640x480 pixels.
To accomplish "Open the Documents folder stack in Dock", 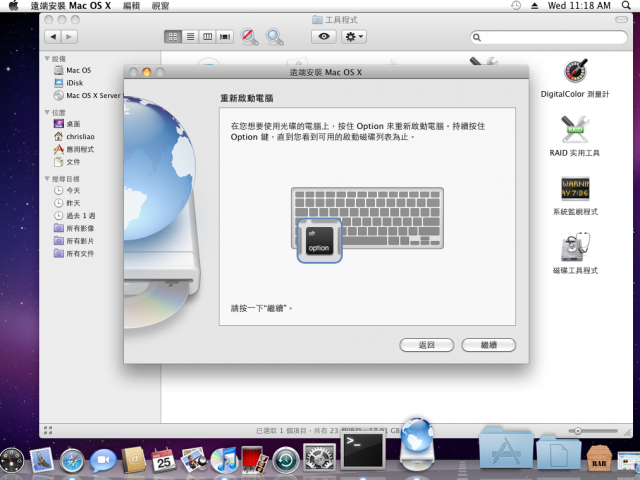I will pyautogui.click(x=558, y=453).
